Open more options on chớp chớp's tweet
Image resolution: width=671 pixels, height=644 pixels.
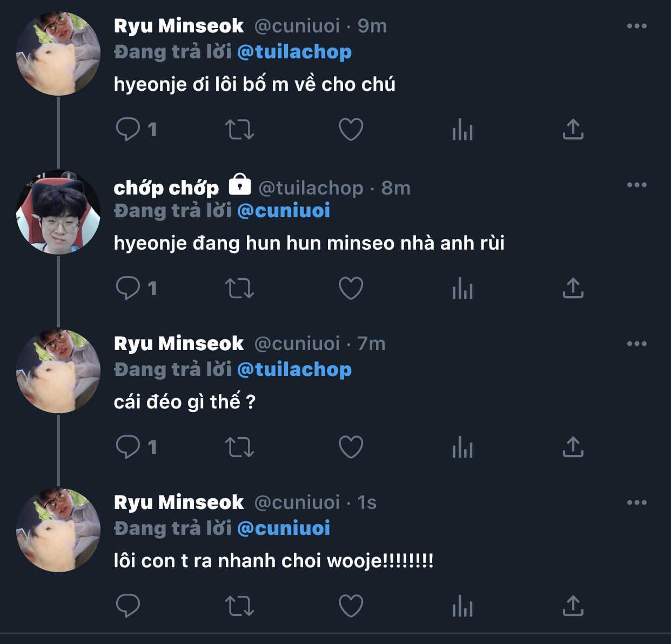pyautogui.click(x=636, y=185)
